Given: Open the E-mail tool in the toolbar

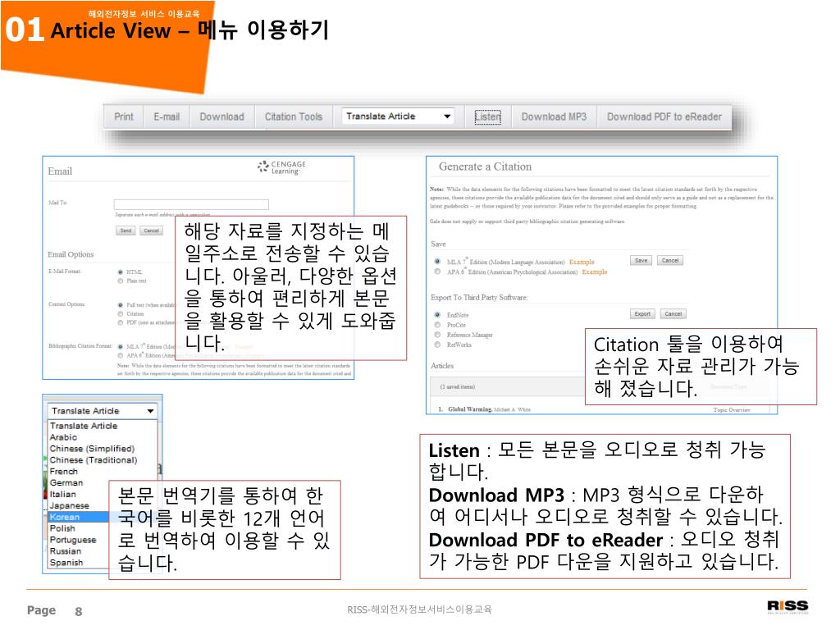Looking at the screenshot, I should (167, 116).
